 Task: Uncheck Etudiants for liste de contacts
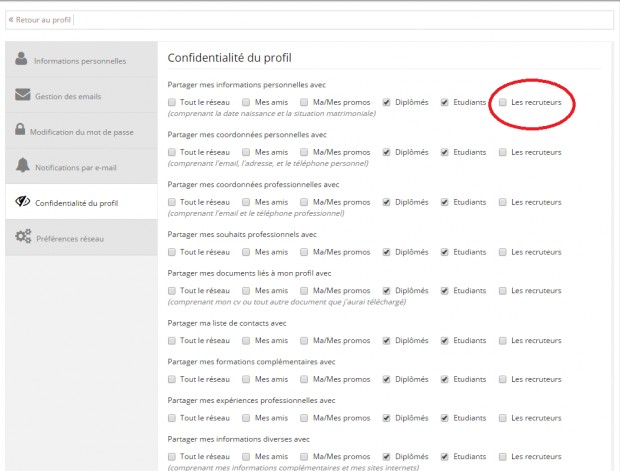[444, 340]
